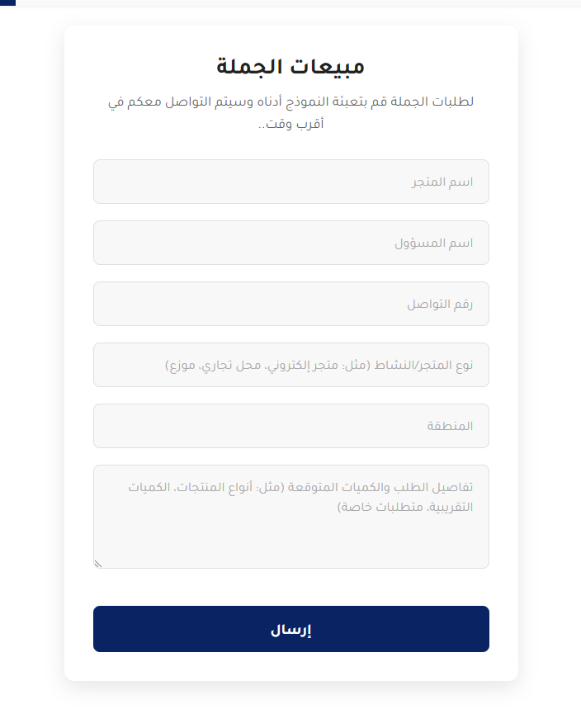The width and height of the screenshot is (581, 728).
Task: Submit the form with the إرسال button
Action: (291, 629)
